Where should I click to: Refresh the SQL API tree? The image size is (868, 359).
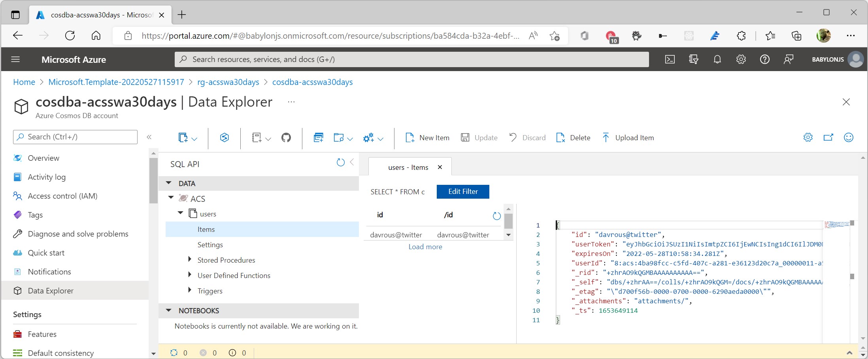tap(340, 162)
